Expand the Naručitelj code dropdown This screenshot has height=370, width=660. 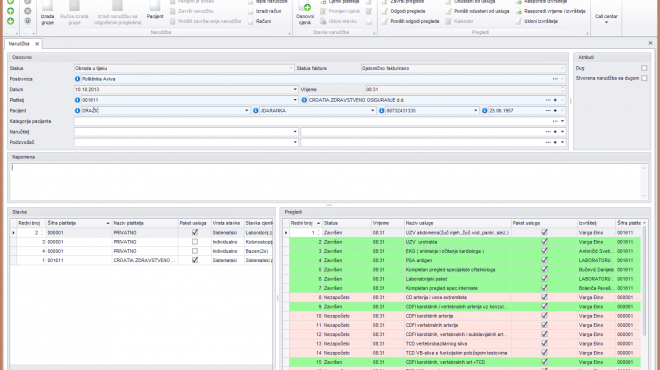point(295,132)
